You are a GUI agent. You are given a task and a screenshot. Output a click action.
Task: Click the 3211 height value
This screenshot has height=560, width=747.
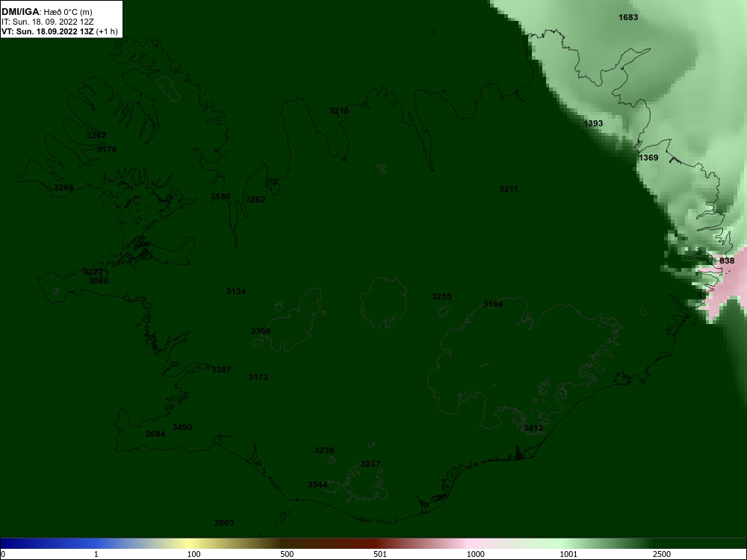coord(508,189)
